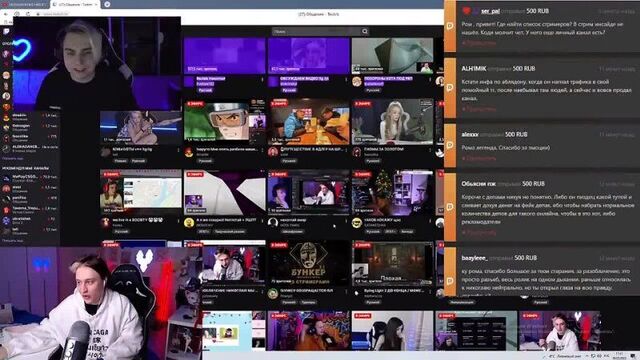
Task: Open three-dot menu of БУНКЕР stream card
Action: [x=346, y=291]
